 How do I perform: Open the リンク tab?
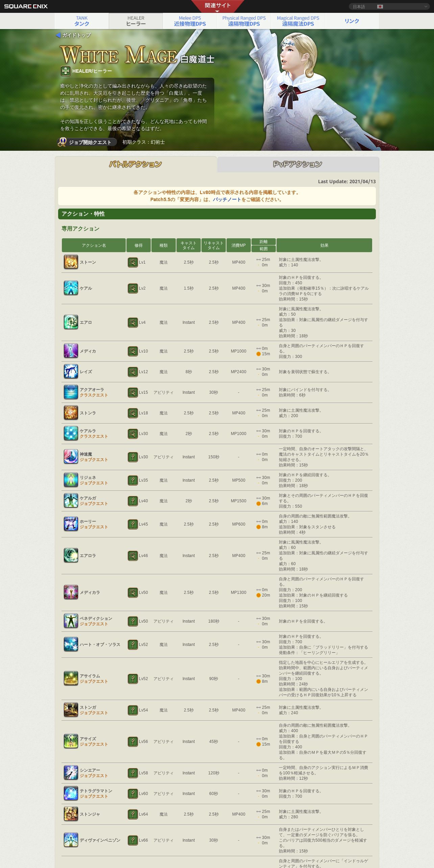352,21
